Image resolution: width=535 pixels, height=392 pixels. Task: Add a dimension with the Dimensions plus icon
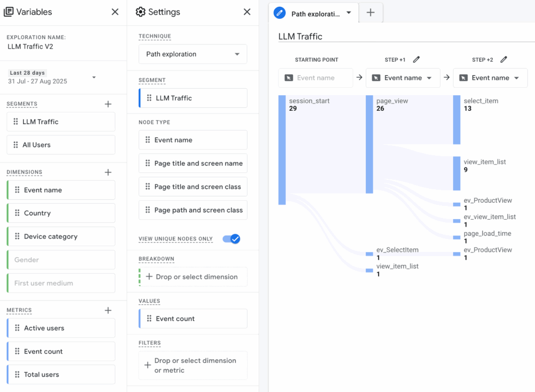point(108,172)
